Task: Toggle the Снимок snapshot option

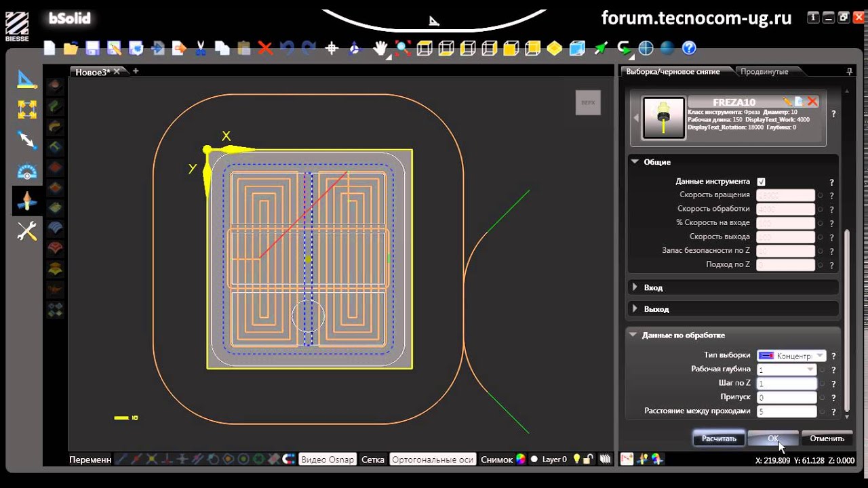Action: [496, 459]
